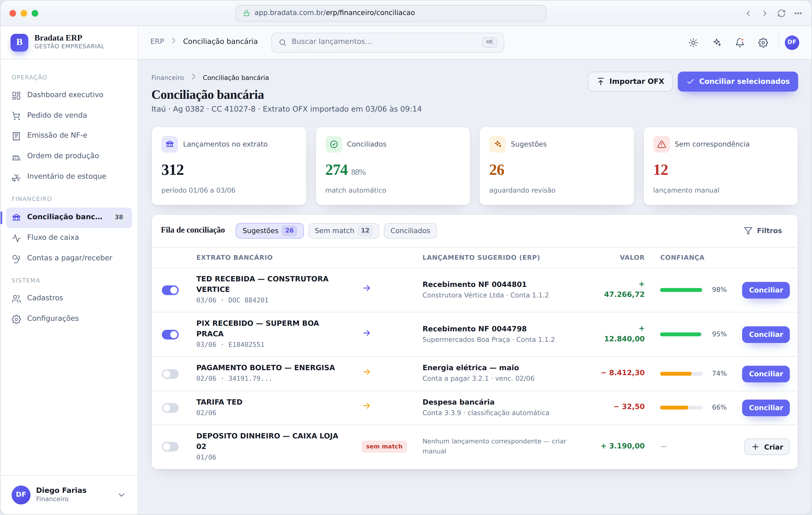Click the Sem correspondência 12 card
Viewport: 812px width, 515px height.
tap(720, 166)
